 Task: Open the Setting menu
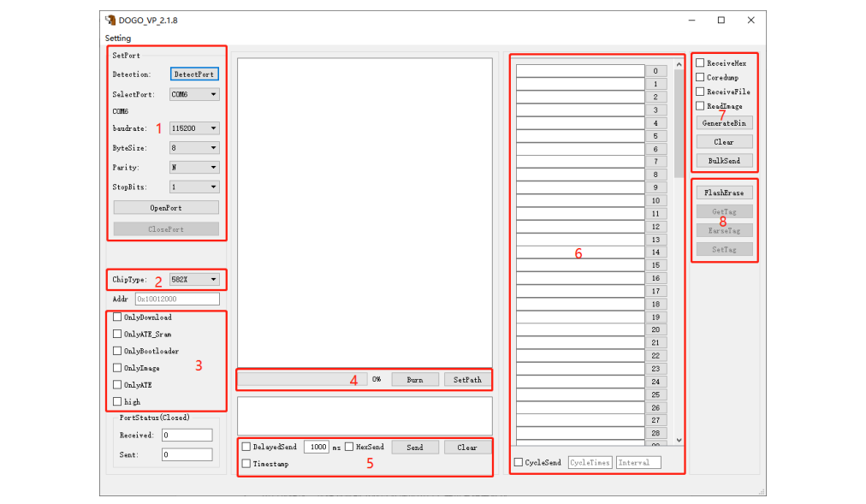click(117, 39)
